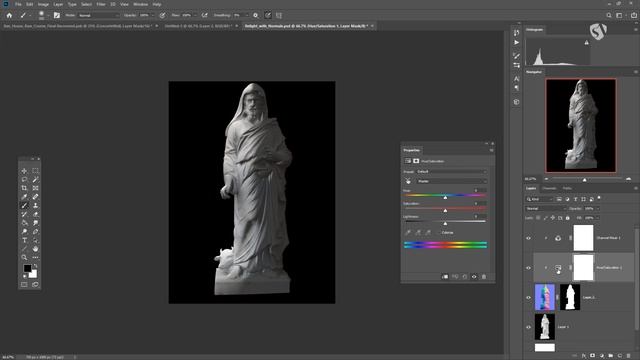Open the File menu
640x360 pixels.
pos(18,4)
